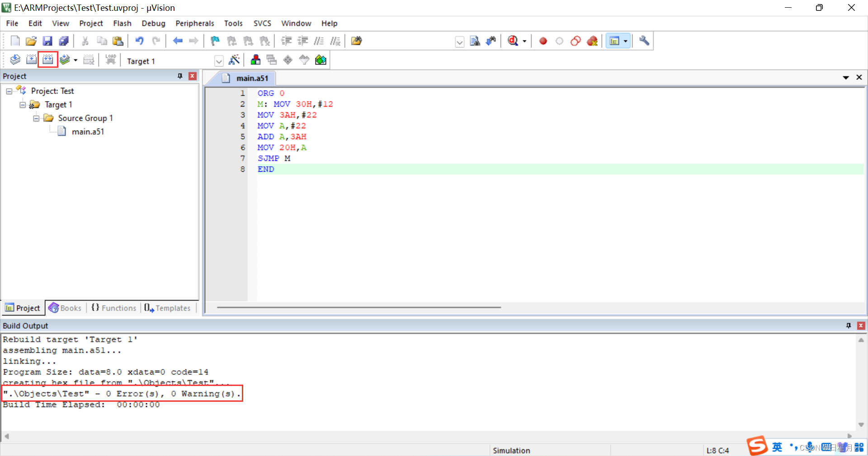Undo last edit icon

tap(140, 41)
